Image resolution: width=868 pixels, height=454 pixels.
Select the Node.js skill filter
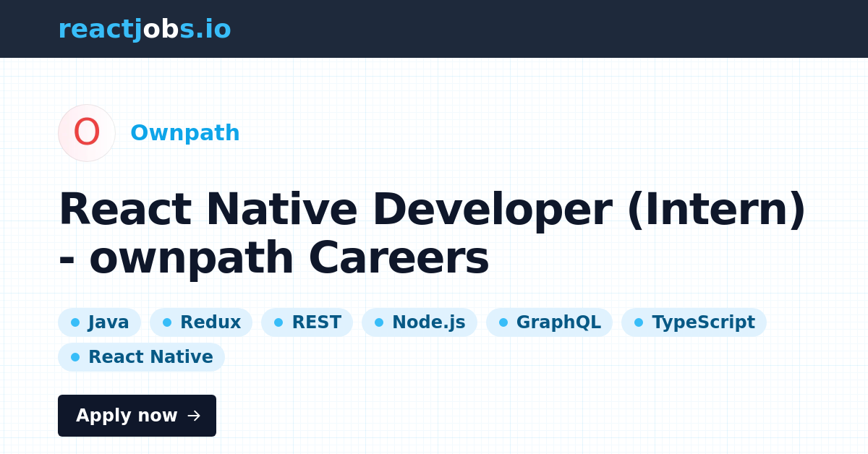(x=420, y=322)
